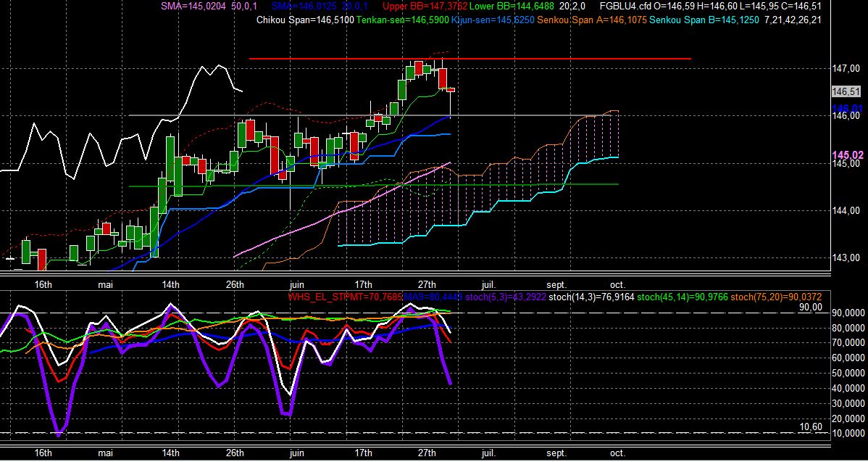
Task: Click the Ichimoku parameters 7,21,42,26,21
Action: (792, 20)
